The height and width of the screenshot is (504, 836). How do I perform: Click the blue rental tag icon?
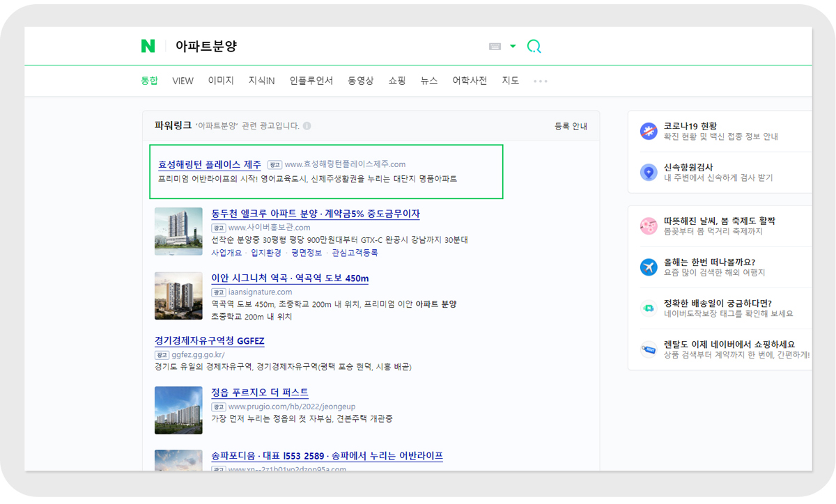click(649, 349)
